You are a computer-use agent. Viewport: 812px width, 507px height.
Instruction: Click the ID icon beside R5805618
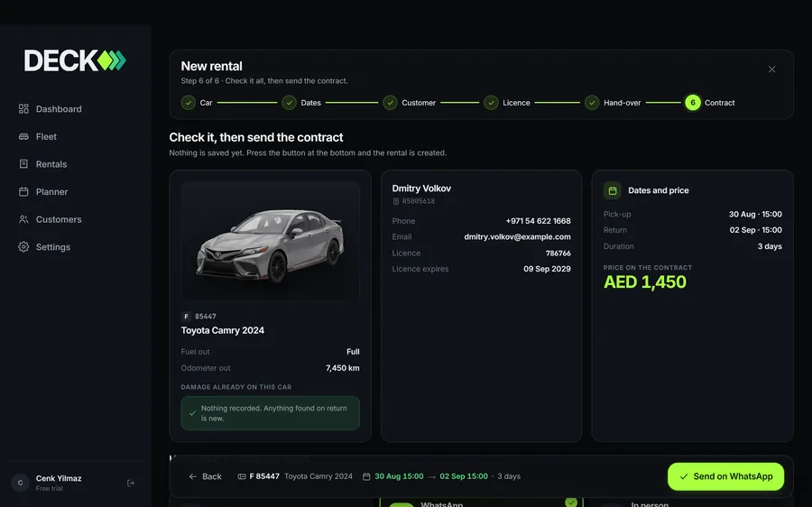point(396,201)
